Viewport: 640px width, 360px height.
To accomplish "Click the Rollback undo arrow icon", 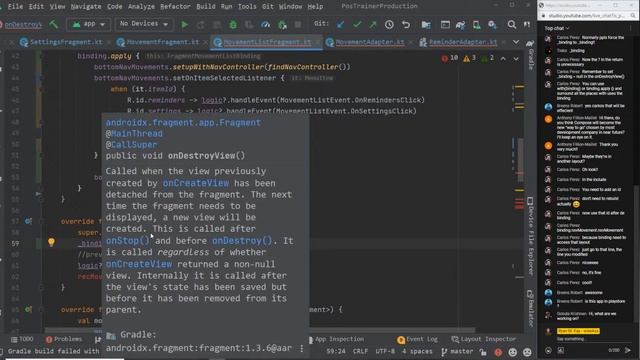I will (405, 24).
